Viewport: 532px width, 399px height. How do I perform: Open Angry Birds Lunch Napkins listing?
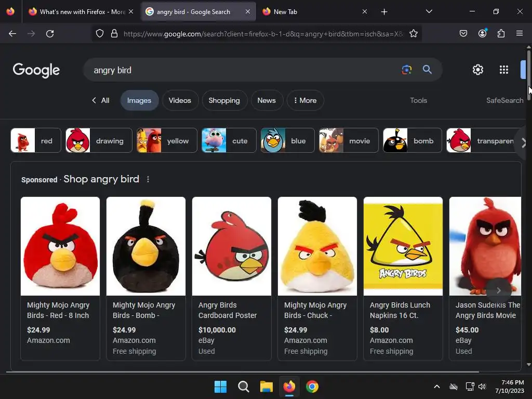[x=403, y=278]
